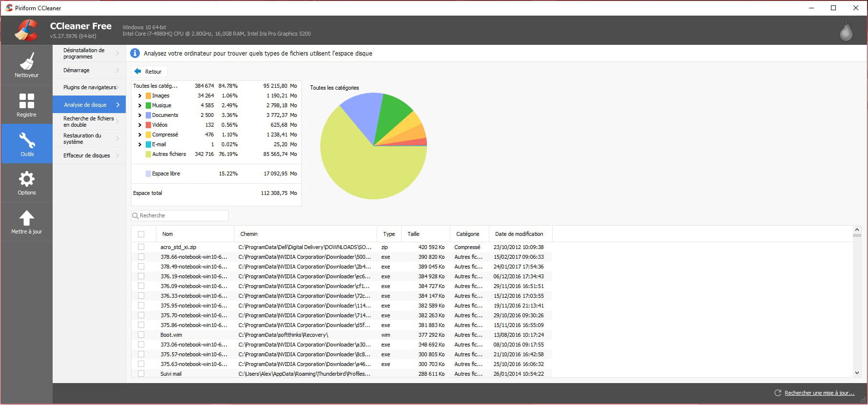Viewport: 868px width, 405px height.
Task: Click chevron next to Analyse de disque
Action: [117, 105]
